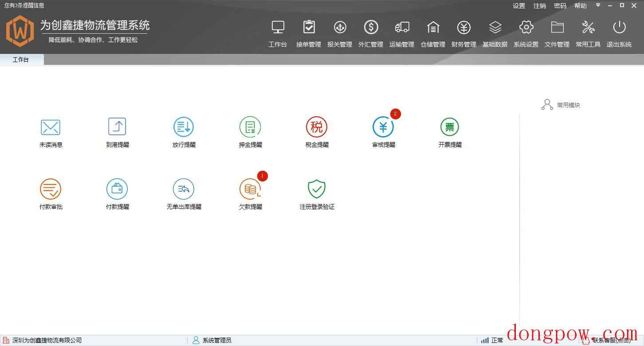Open 押金提醒 deposit reminder
The height and width of the screenshot is (346, 644).
coord(250,127)
